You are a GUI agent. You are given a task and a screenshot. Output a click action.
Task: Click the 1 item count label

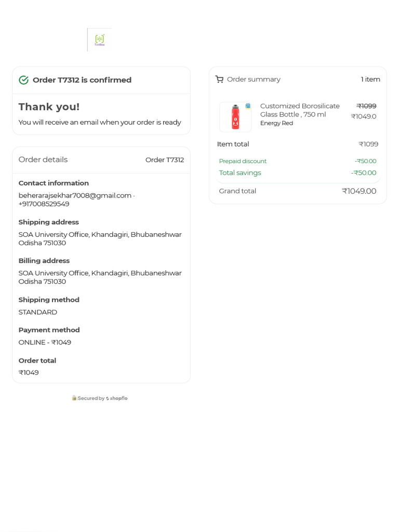[x=370, y=79]
